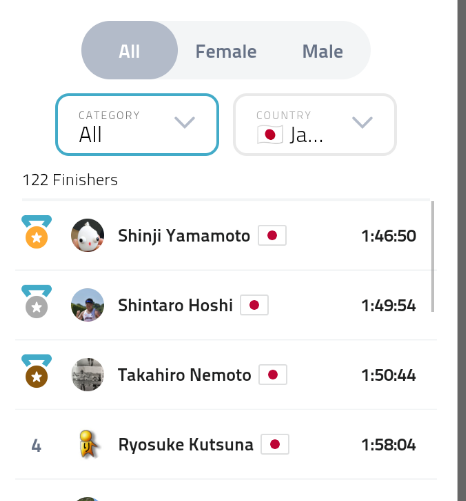Switch the filter to Male
466x501 pixels.
pyautogui.click(x=322, y=51)
